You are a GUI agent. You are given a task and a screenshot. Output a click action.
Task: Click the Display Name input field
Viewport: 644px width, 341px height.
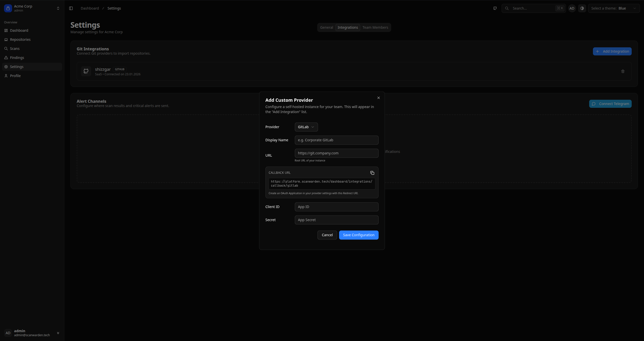pos(336,140)
